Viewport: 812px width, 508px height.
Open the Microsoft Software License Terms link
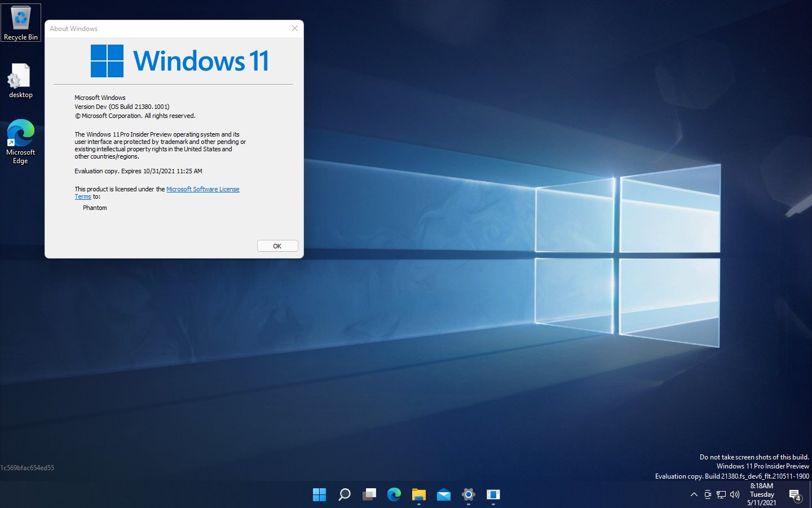pyautogui.click(x=203, y=189)
